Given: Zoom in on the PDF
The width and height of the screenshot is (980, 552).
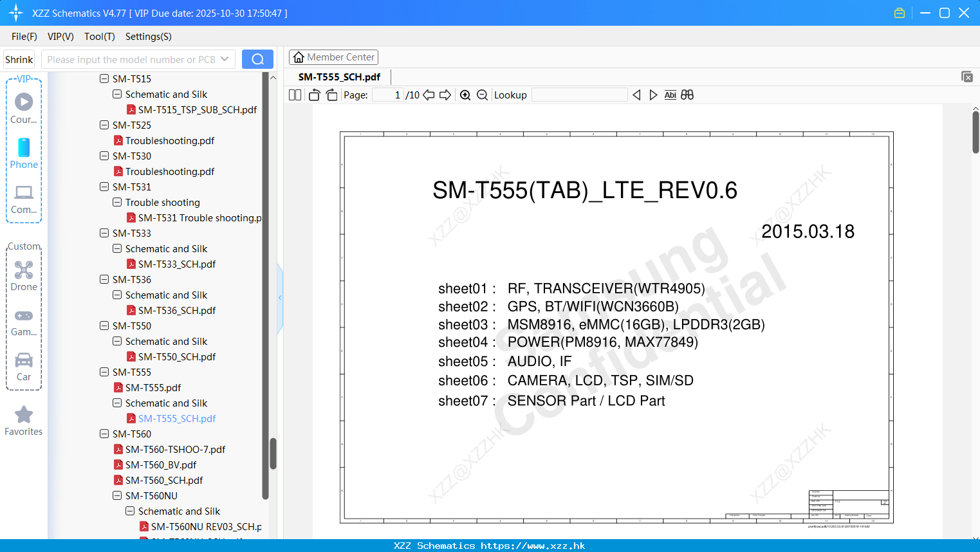Looking at the screenshot, I should 465,95.
